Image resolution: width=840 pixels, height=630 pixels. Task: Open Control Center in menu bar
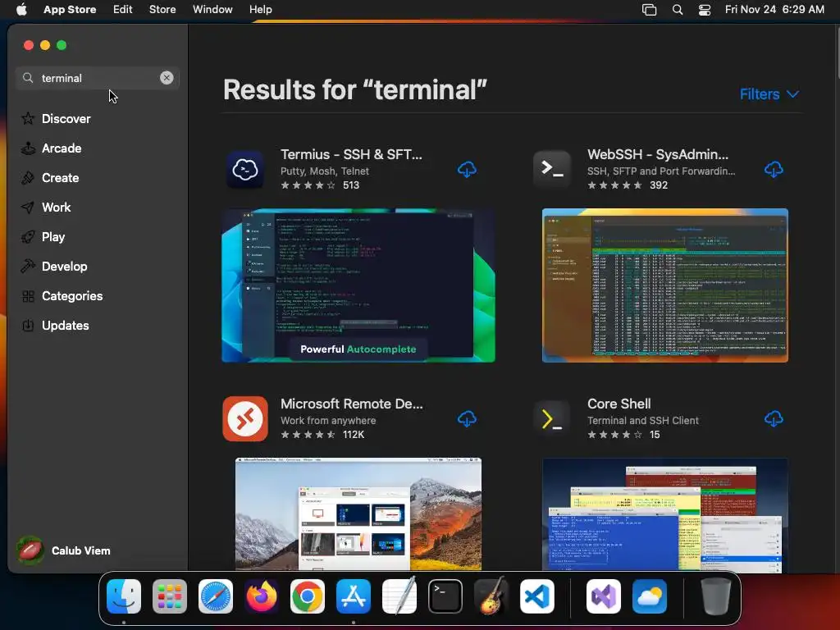click(x=705, y=10)
